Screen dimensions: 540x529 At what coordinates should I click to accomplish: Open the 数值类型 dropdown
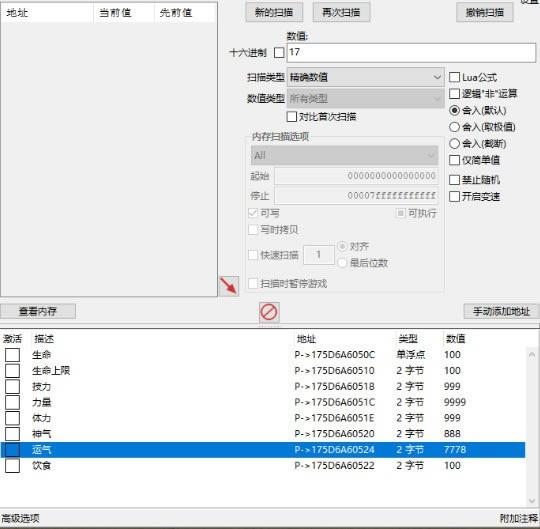tap(365, 99)
